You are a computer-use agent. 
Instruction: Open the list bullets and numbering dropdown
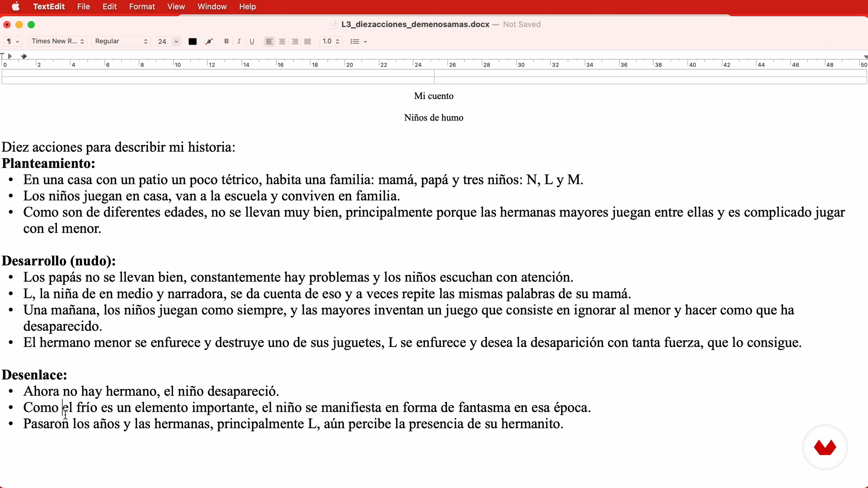359,41
